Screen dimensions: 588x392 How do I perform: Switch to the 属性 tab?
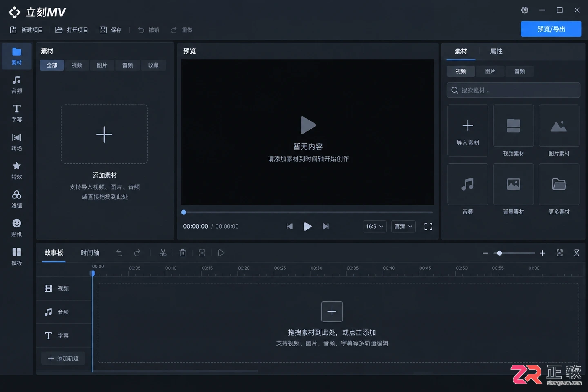(x=496, y=51)
